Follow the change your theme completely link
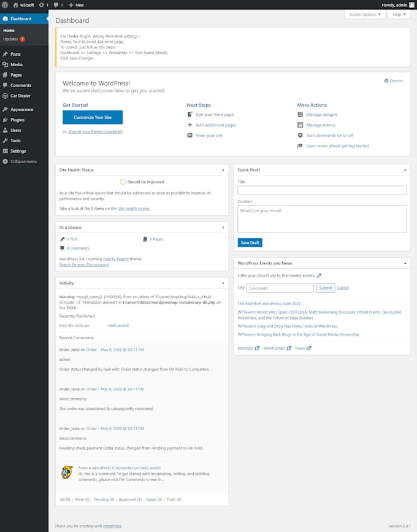 click(x=96, y=132)
